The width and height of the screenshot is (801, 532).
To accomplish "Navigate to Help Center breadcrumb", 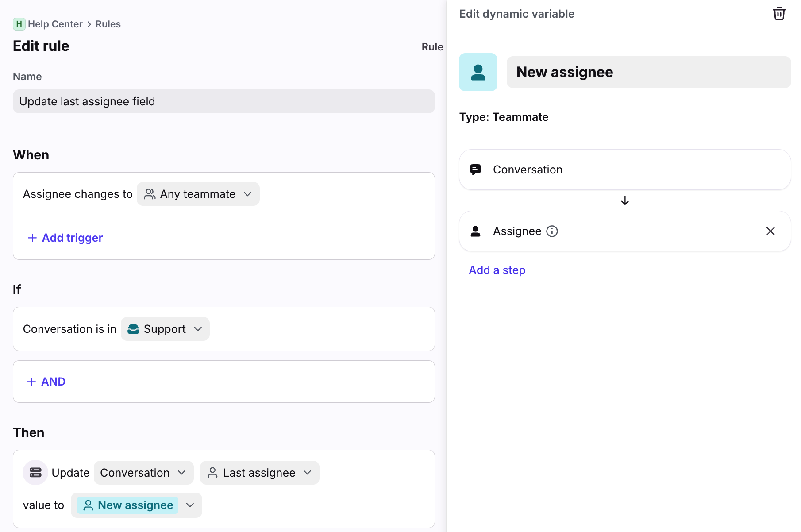I will coord(55,24).
